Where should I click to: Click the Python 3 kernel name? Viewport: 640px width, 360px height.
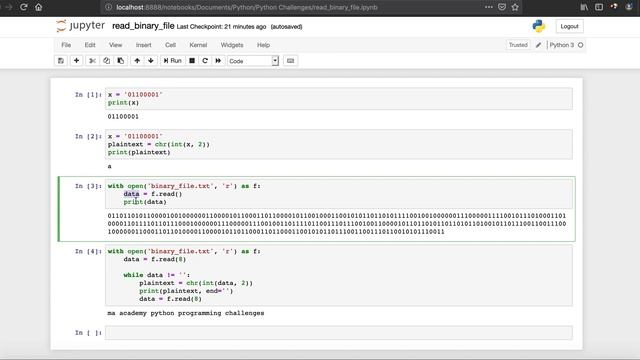point(562,45)
